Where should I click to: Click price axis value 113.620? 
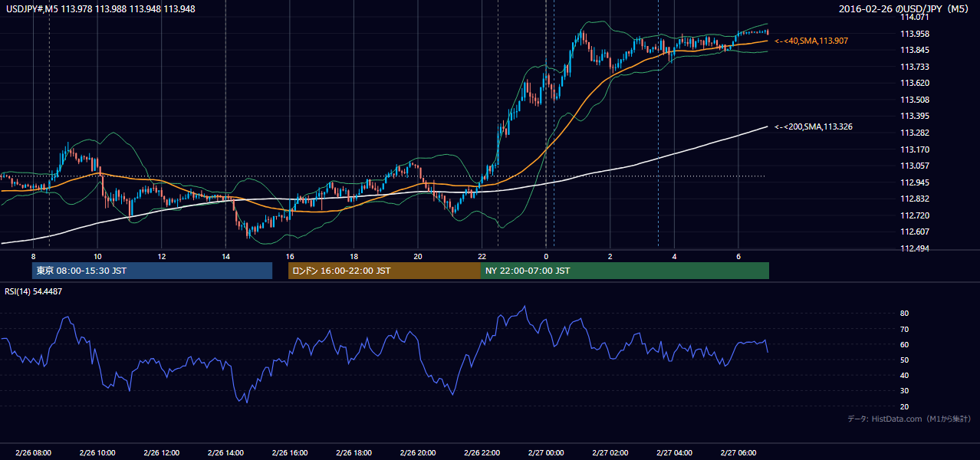click(915, 83)
